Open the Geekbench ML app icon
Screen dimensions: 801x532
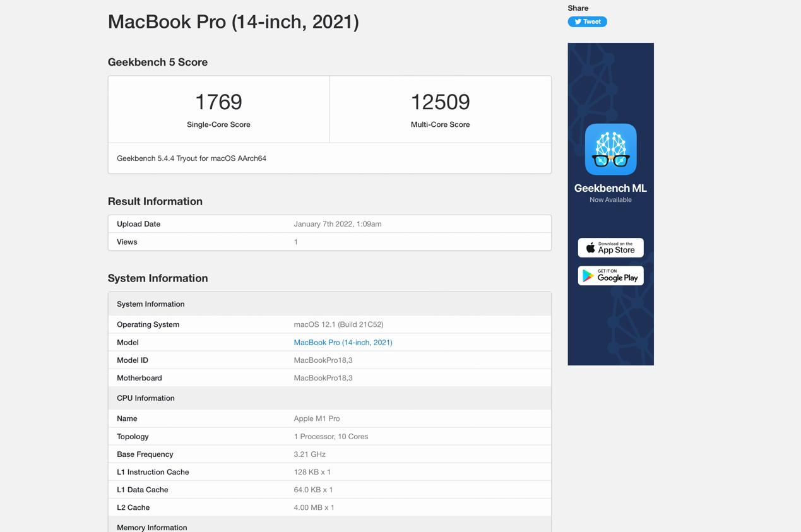click(x=610, y=149)
